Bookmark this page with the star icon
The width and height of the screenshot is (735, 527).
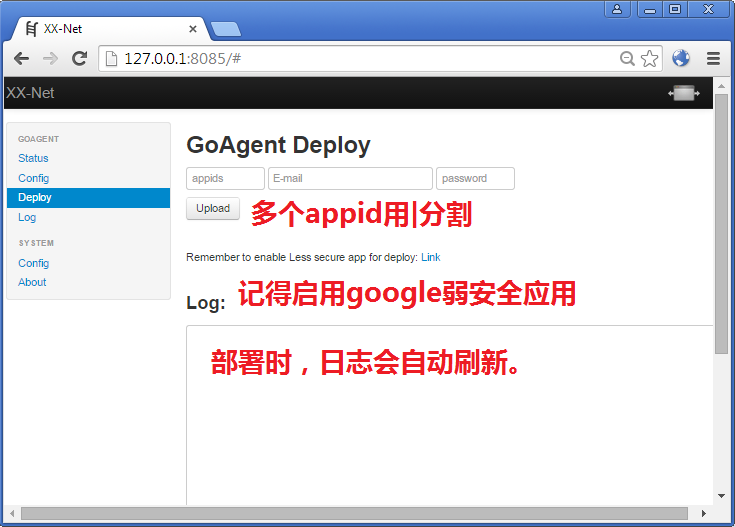click(x=649, y=59)
